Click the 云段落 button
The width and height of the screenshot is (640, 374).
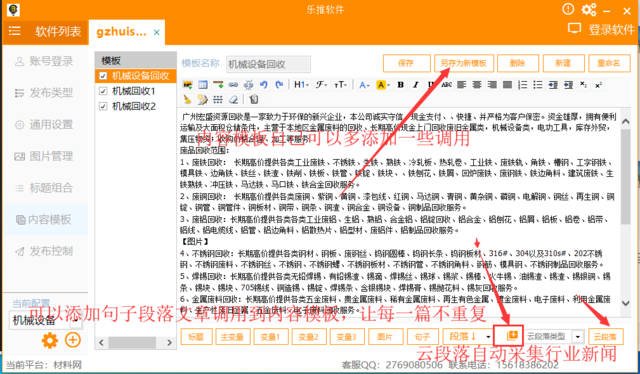(606, 336)
